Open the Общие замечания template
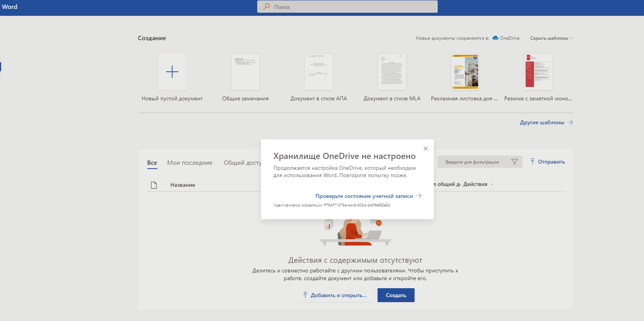This screenshot has width=644, height=321. (245, 72)
